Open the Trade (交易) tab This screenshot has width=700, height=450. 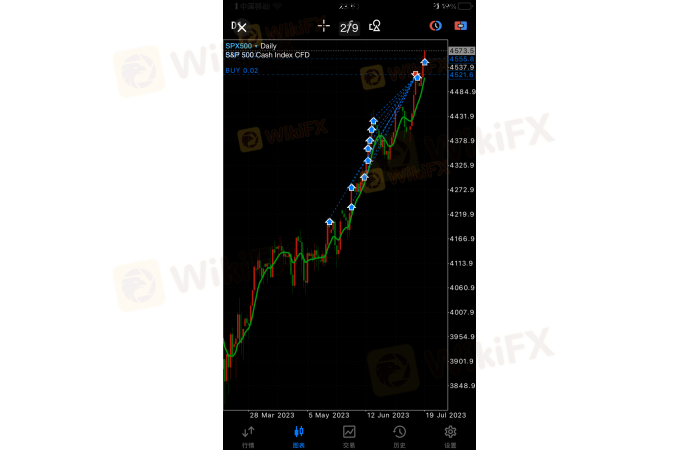click(349, 436)
